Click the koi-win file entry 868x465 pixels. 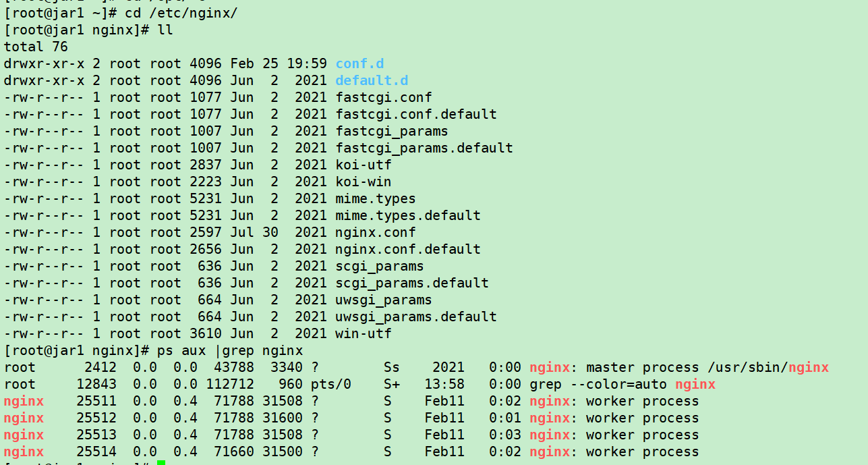coord(364,182)
